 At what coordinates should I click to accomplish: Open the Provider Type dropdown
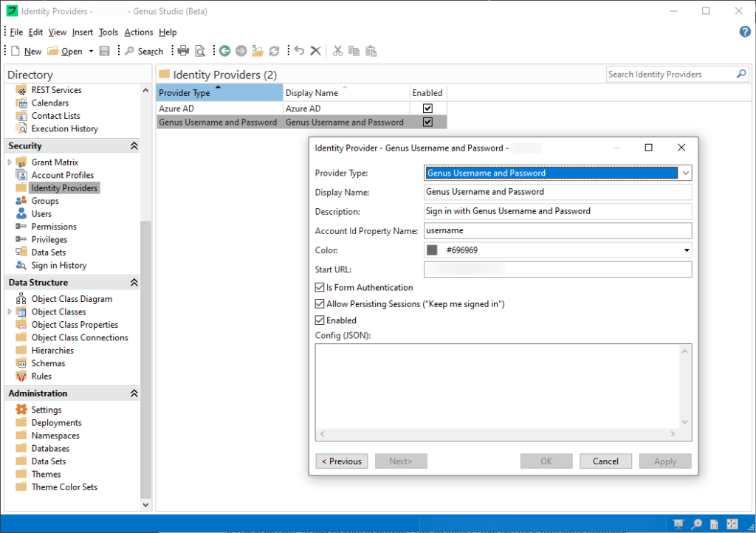(x=685, y=173)
